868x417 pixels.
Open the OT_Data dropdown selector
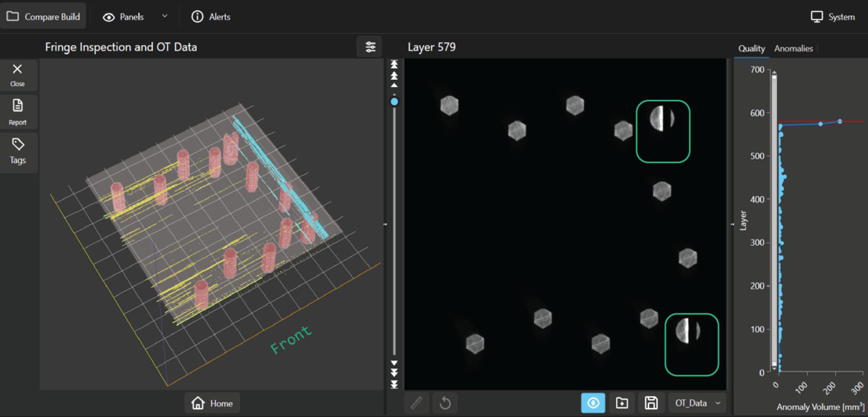pos(697,403)
